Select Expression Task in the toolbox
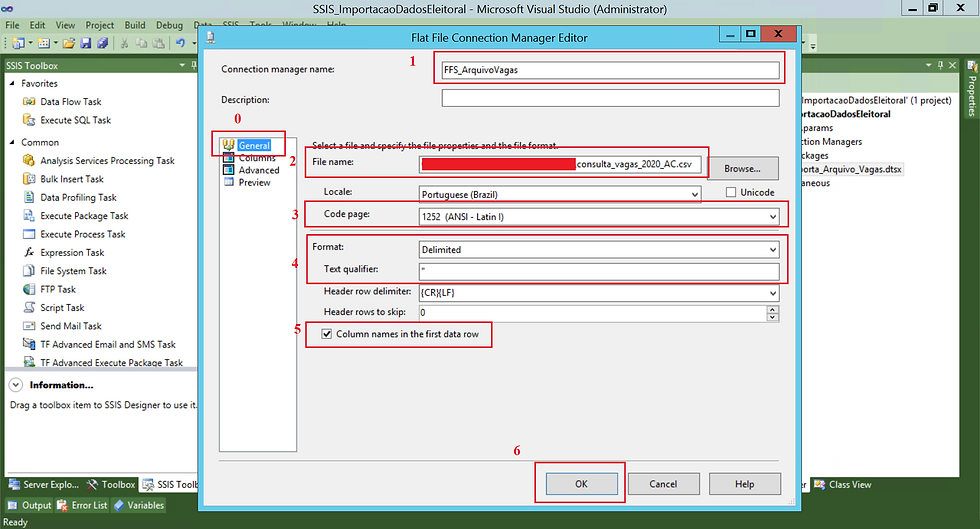This screenshot has height=529, width=980. (x=72, y=253)
